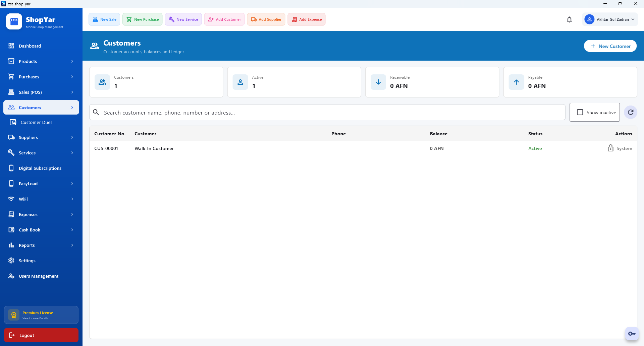Click the Payable up arrow icon

point(517,82)
